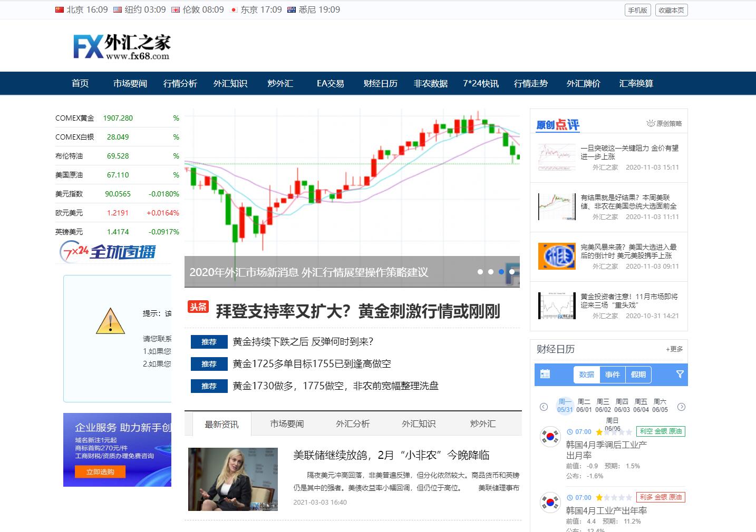The width and height of the screenshot is (756, 532).
Task: Select the first carousel slide dot
Action: (480, 272)
